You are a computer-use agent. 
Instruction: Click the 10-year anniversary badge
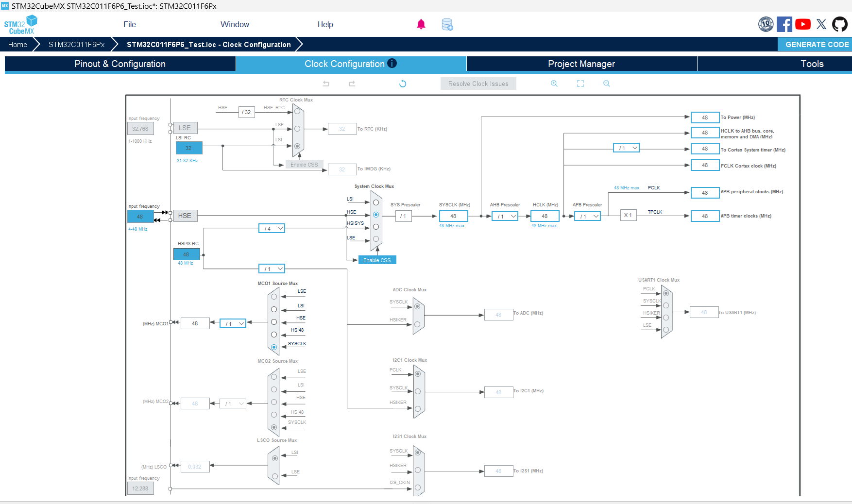point(766,24)
